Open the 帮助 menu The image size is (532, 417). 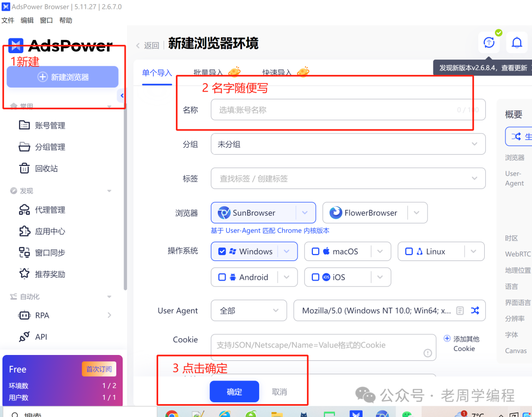click(x=66, y=20)
